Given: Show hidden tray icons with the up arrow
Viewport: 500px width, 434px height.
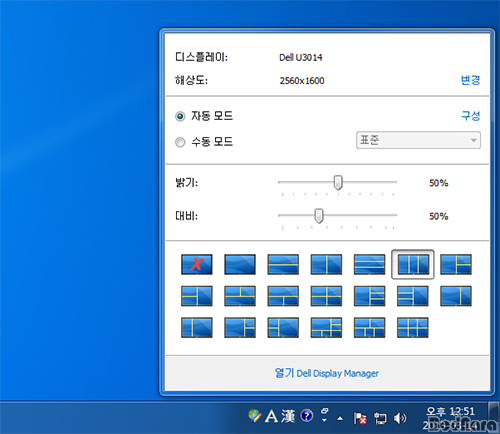Looking at the screenshot, I should coord(340,418).
